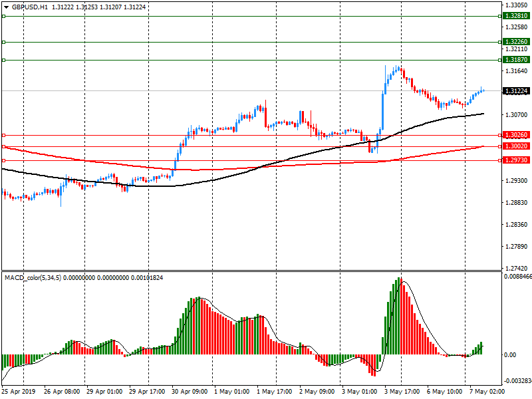532x399 pixels.
Task: Select the red 1.30020 price label
Action: [x=516, y=146]
